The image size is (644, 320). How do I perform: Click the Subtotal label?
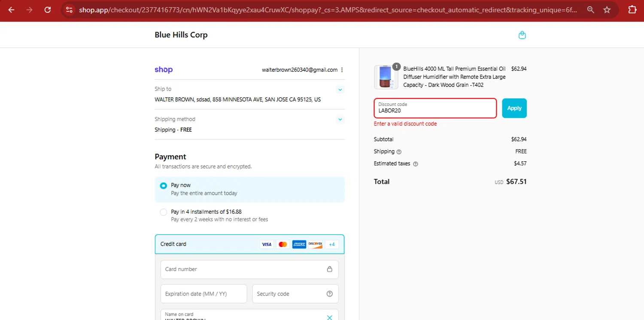point(383,139)
